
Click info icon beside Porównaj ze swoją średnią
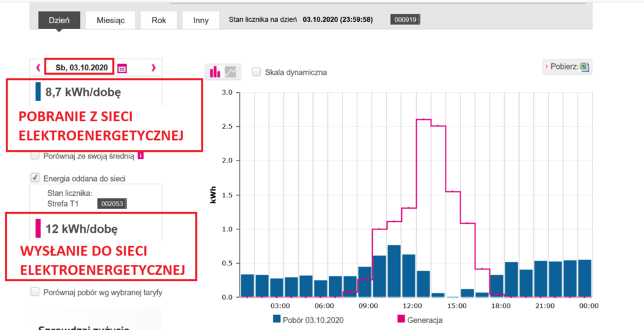point(140,155)
